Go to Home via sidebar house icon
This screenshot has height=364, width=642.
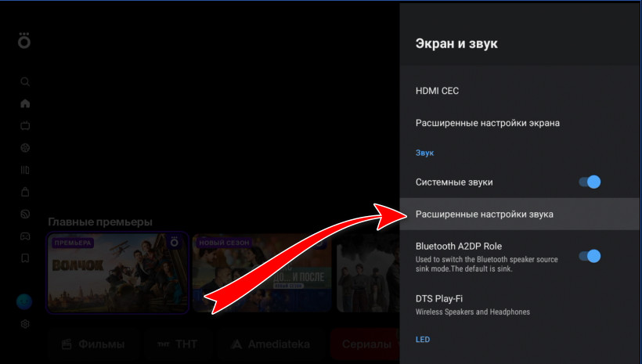click(25, 103)
